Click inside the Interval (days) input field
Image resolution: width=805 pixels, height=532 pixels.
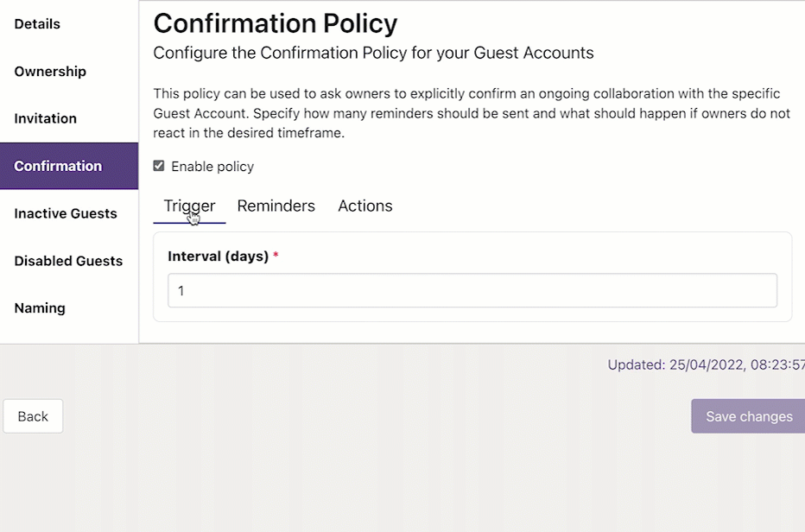pyautogui.click(x=472, y=291)
